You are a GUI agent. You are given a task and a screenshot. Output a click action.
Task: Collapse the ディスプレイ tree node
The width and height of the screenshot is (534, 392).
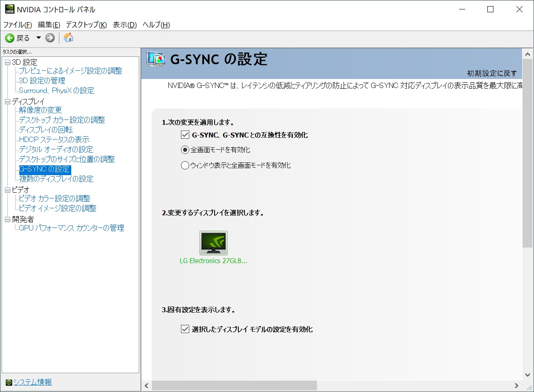(7, 101)
